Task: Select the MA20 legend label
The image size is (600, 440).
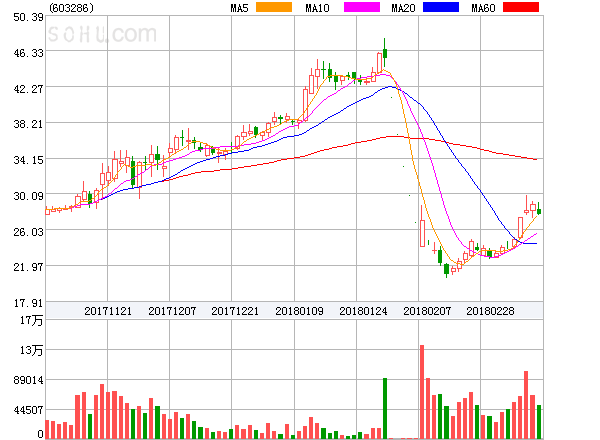Action: [403, 8]
